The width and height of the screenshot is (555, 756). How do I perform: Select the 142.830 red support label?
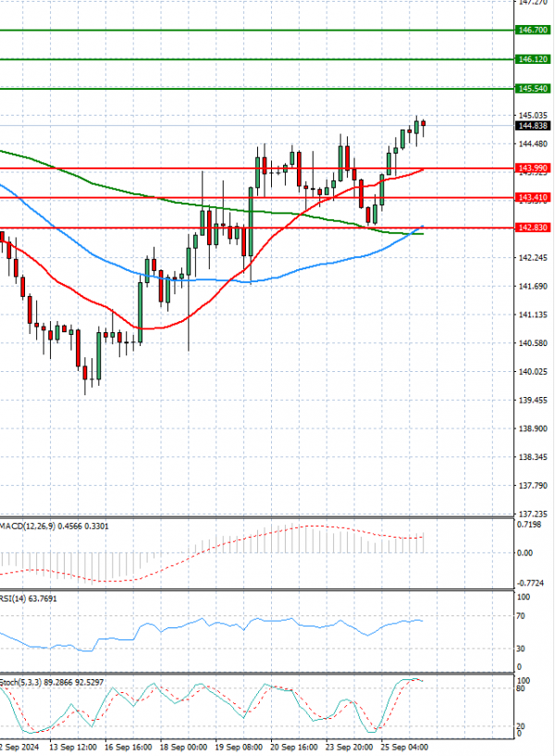pyautogui.click(x=533, y=228)
